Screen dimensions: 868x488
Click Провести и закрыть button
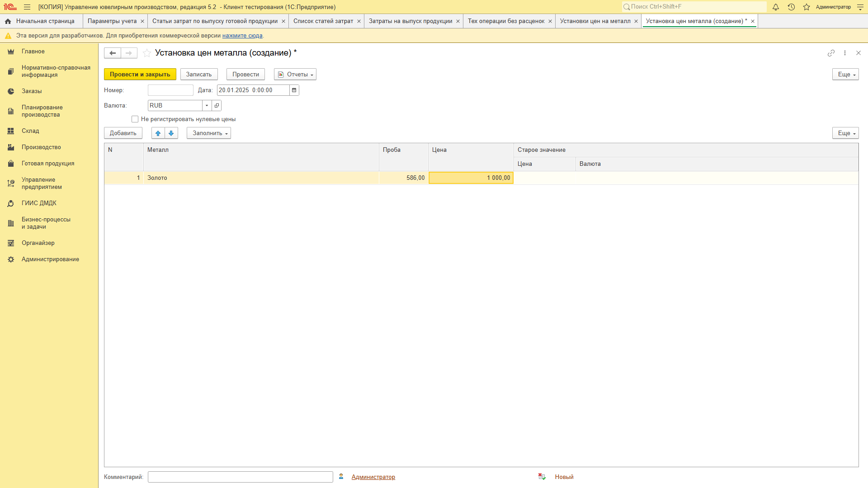[x=140, y=75]
